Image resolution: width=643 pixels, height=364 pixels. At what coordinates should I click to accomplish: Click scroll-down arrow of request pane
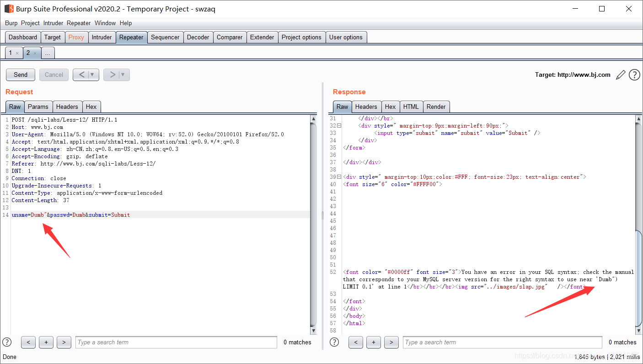pyautogui.click(x=313, y=331)
